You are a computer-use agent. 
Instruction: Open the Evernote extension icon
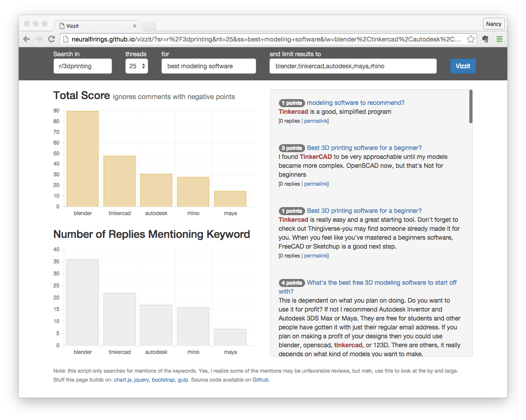(485, 39)
